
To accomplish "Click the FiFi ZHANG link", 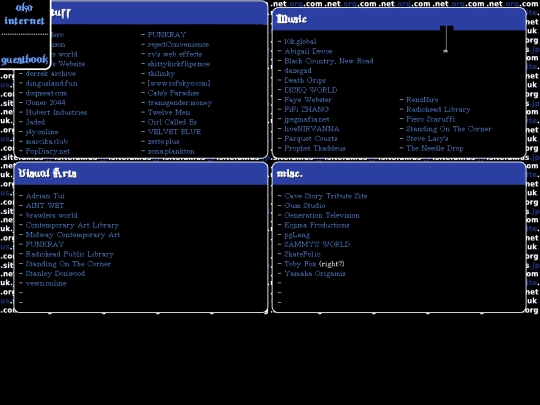I will 306,109.
